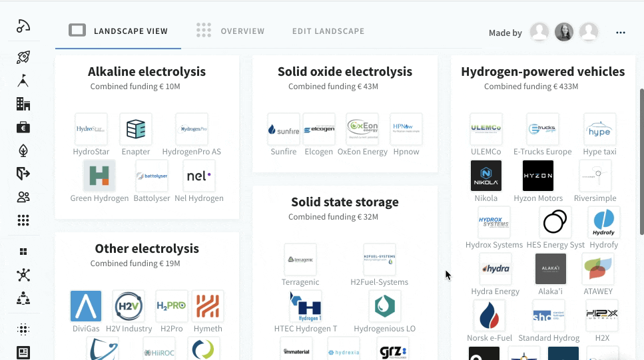Open ULEMCo company logo

[x=486, y=129]
